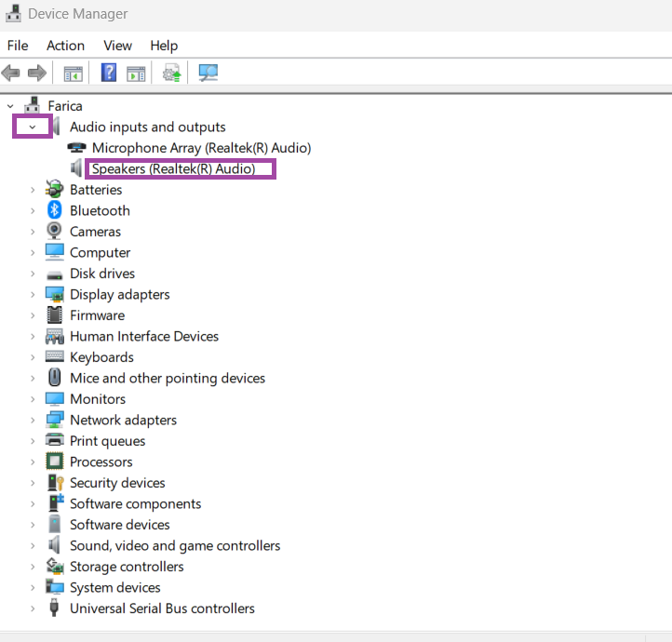
Task: Select Microphone Array (Realtek(R) Audio) device
Action: (201, 147)
